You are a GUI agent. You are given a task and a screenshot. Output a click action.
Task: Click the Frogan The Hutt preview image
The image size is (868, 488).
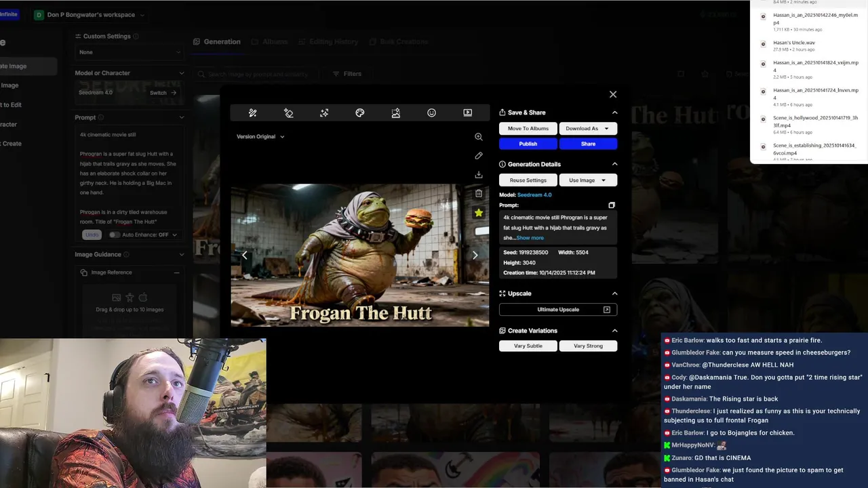coord(359,256)
